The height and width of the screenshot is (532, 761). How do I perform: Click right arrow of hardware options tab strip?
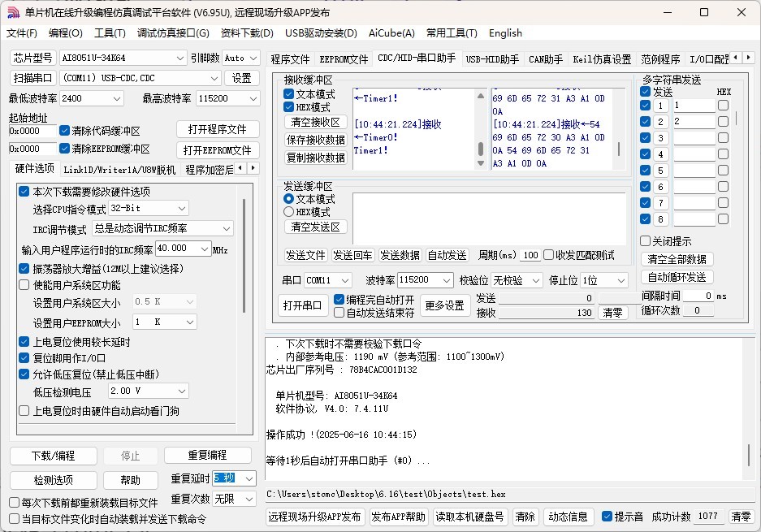(x=253, y=168)
